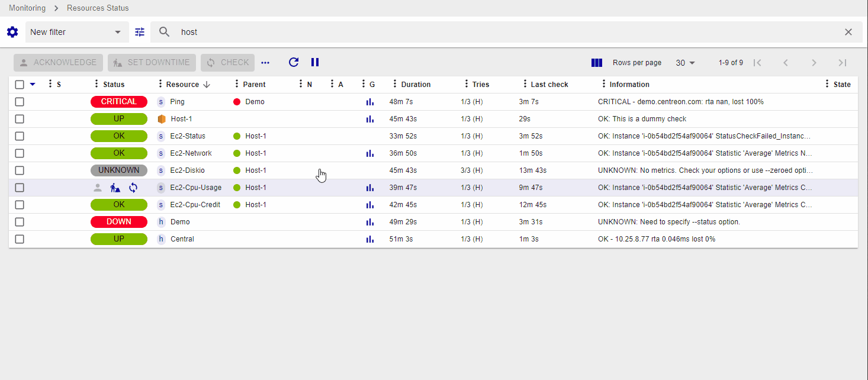
Task: Expand the selection arrow beside header checkbox
Action: tap(33, 85)
